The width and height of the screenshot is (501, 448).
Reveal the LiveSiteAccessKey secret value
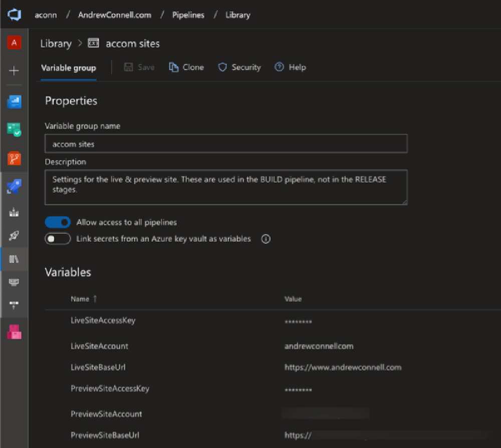tap(298, 321)
